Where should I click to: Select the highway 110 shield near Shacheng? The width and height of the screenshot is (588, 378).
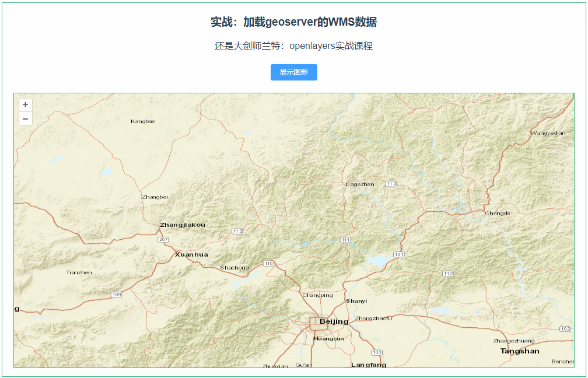pyautogui.click(x=268, y=263)
